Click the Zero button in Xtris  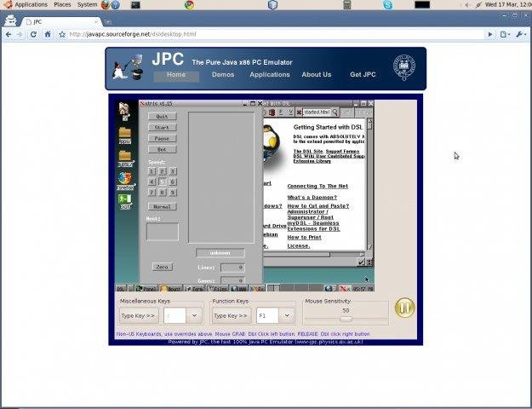click(163, 267)
